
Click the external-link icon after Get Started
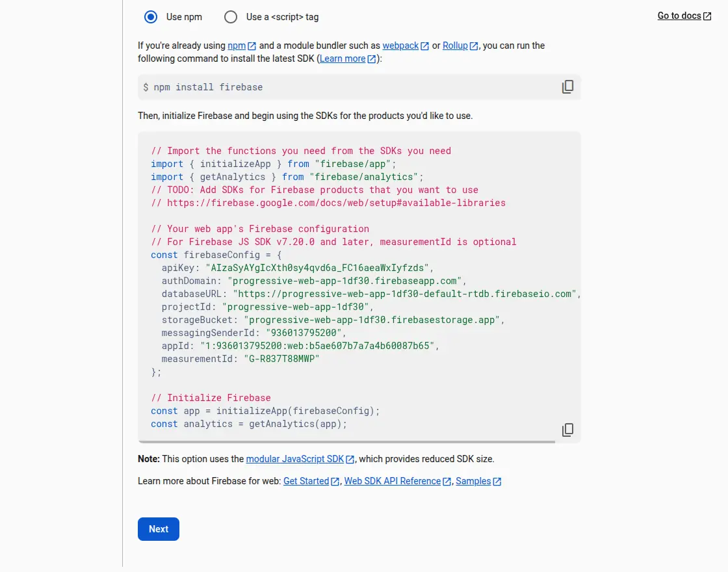tap(335, 482)
